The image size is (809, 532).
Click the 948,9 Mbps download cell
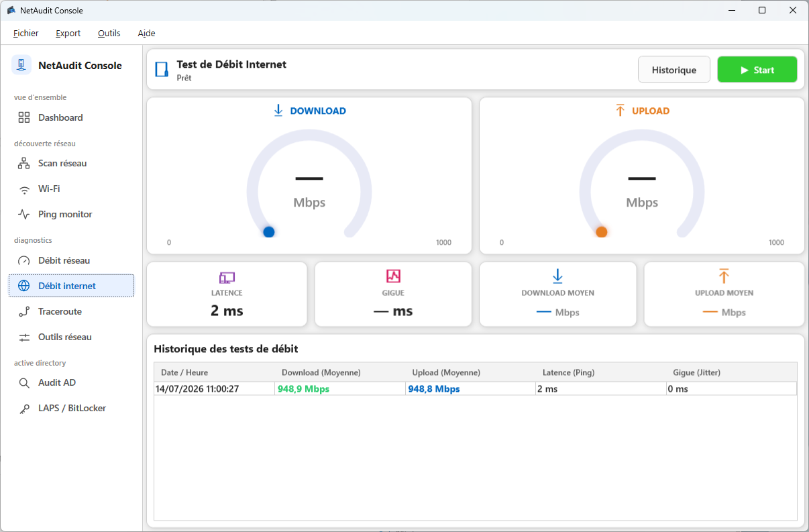[x=340, y=388]
